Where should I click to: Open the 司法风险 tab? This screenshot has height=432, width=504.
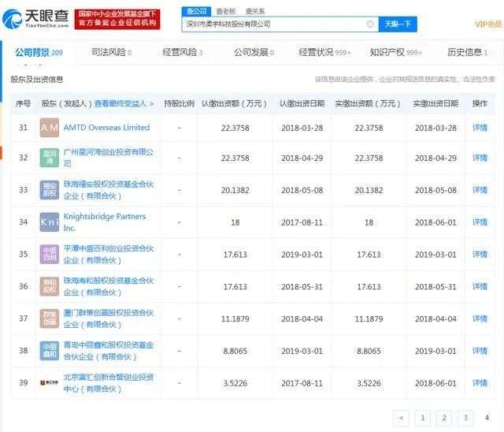pyautogui.click(x=110, y=53)
